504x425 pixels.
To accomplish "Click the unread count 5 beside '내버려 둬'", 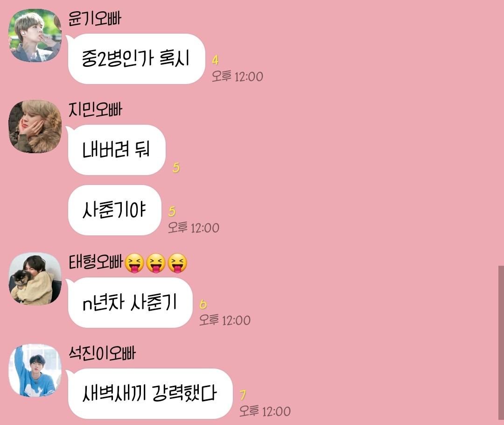I will [x=176, y=167].
